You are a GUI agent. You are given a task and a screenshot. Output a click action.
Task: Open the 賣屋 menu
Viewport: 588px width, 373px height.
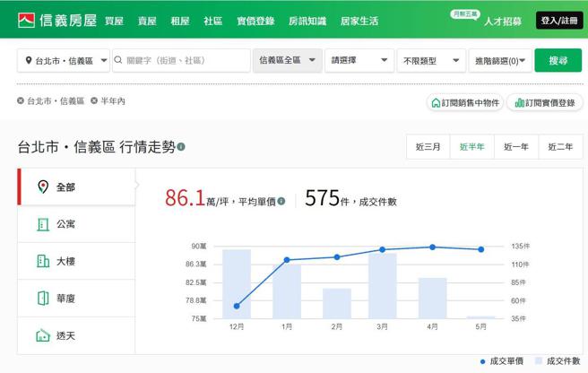click(x=147, y=21)
